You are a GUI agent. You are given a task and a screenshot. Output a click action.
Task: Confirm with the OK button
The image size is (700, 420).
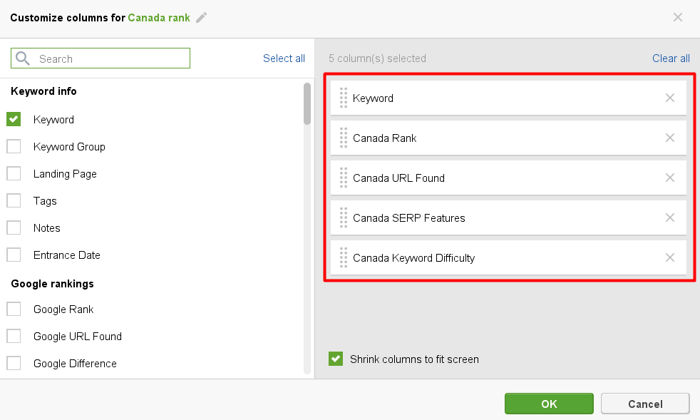(549, 403)
